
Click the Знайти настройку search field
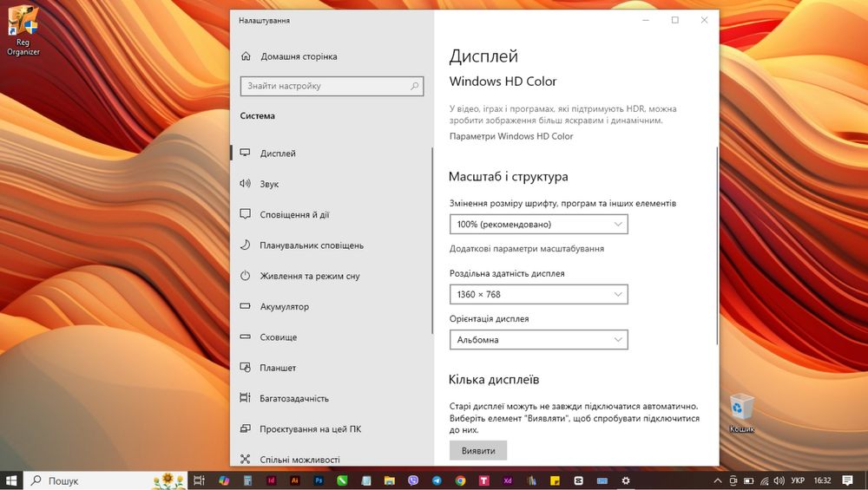tap(332, 86)
